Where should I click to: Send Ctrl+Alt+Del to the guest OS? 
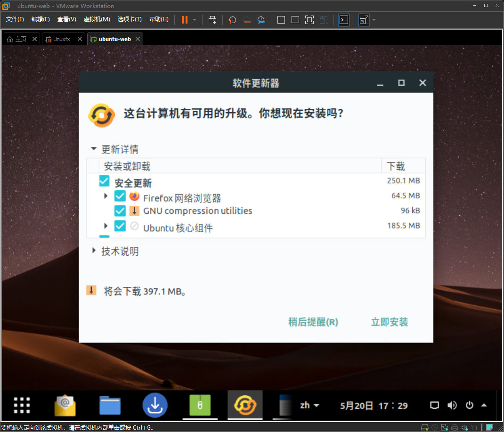(x=213, y=20)
